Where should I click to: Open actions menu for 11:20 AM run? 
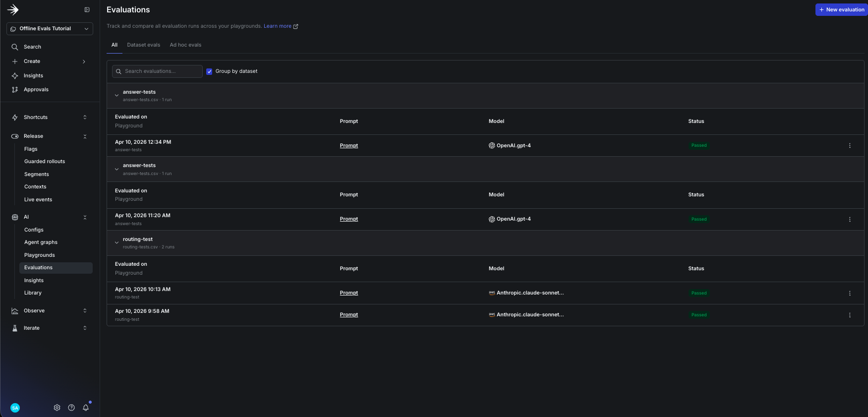click(850, 220)
